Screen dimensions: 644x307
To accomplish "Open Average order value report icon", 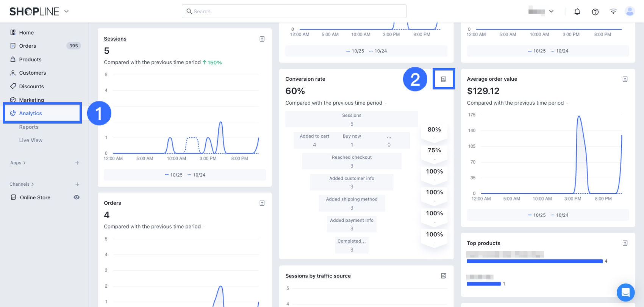I will coord(625,79).
